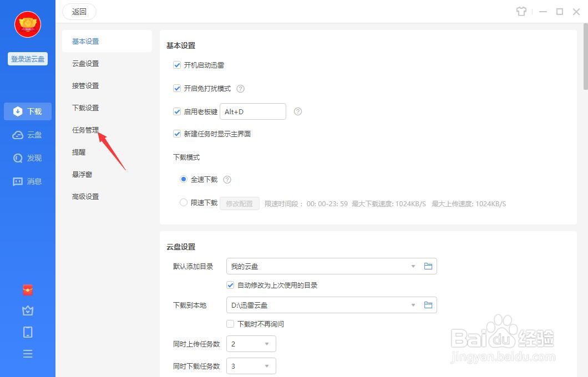
Task: Switch to the 任务管理 settings tab
Action: pyautogui.click(x=85, y=130)
